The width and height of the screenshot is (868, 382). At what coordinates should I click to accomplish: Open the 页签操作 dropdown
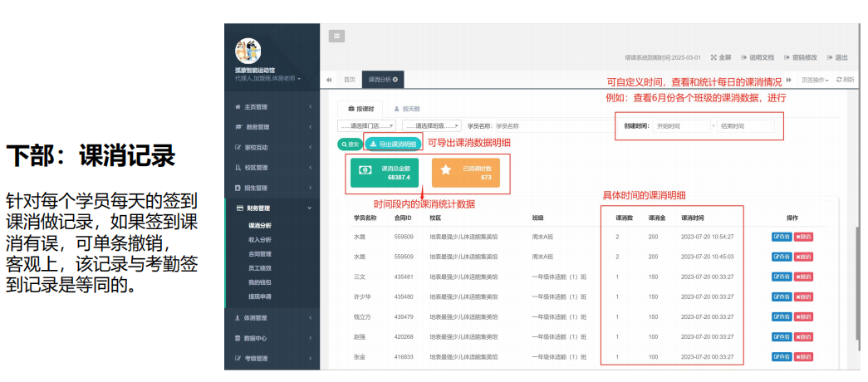pos(814,80)
